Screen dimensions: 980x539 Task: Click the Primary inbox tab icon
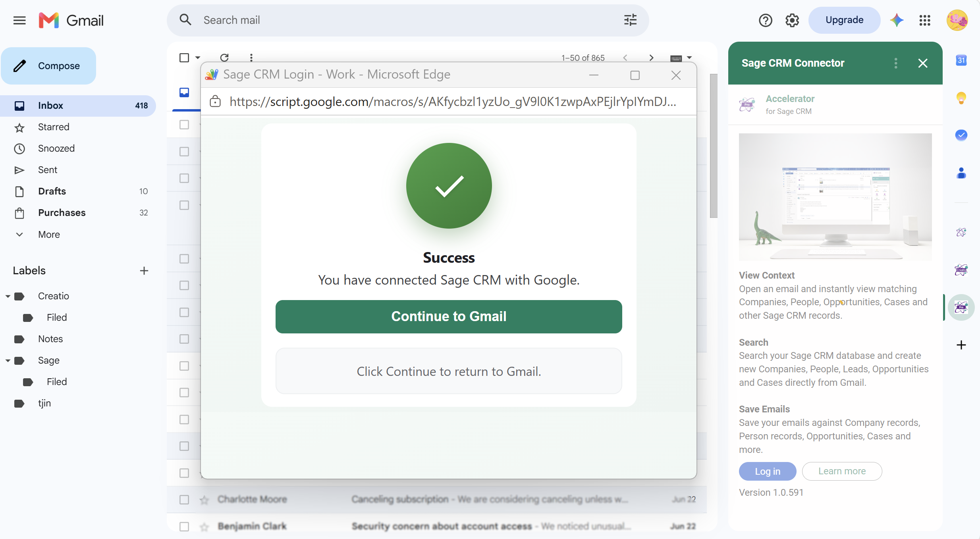click(184, 92)
